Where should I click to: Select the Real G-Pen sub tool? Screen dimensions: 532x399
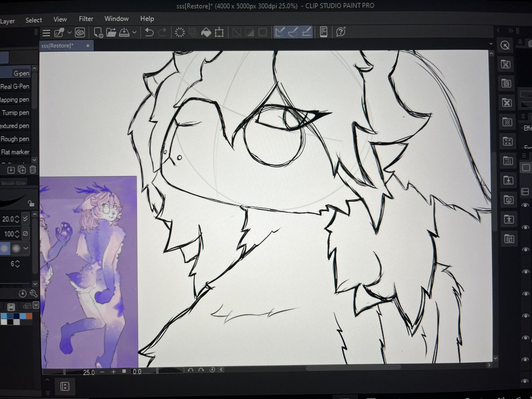[16, 86]
